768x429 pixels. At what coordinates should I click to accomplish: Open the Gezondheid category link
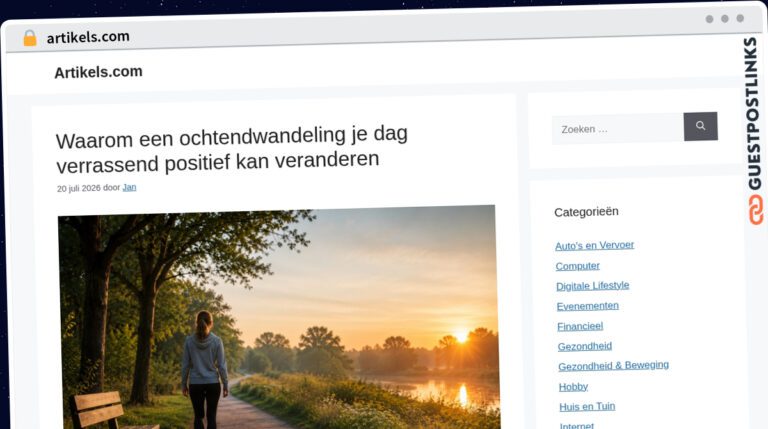585,346
